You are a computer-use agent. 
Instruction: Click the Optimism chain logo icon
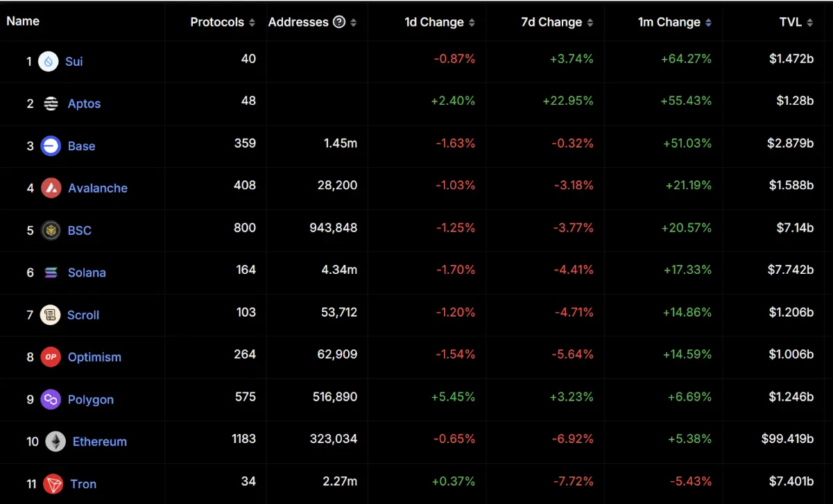51,357
